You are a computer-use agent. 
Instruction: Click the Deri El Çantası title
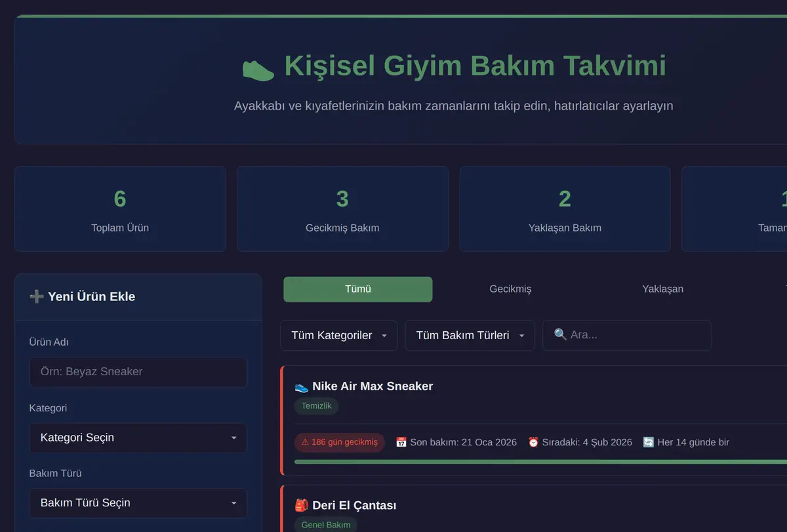click(x=354, y=506)
